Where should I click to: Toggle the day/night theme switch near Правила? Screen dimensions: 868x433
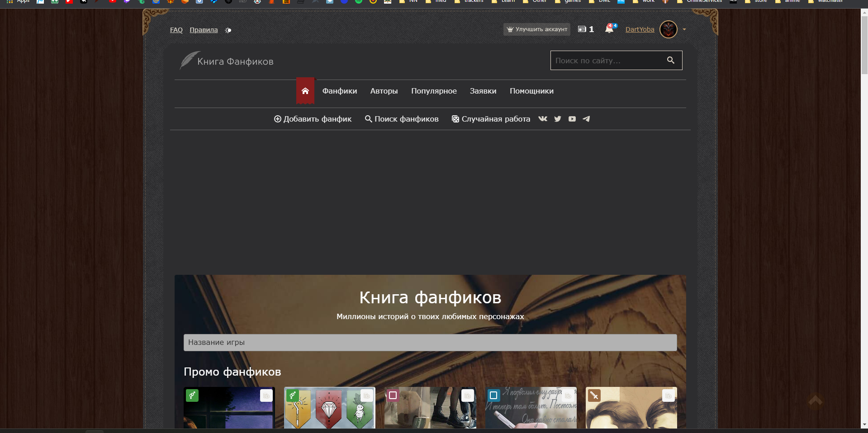click(228, 30)
